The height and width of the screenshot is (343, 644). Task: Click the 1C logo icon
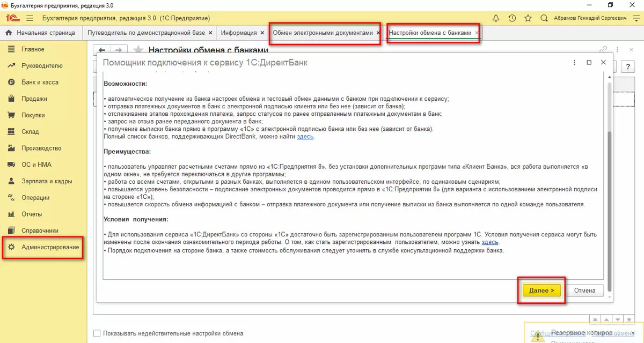point(12,18)
